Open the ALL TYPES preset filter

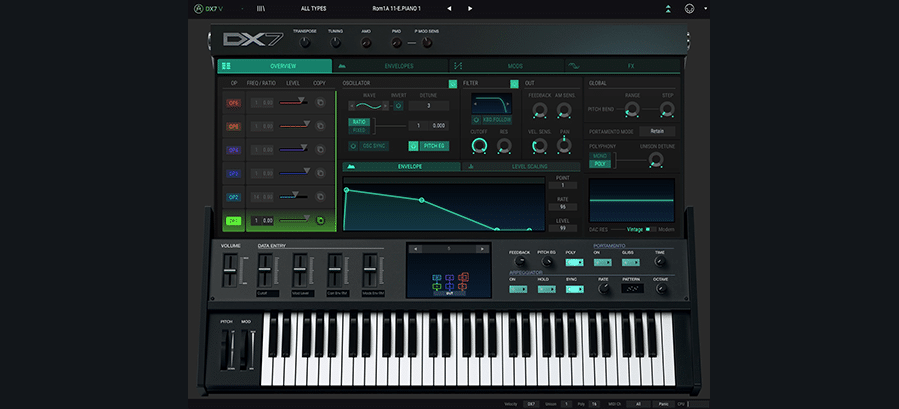[x=314, y=9]
